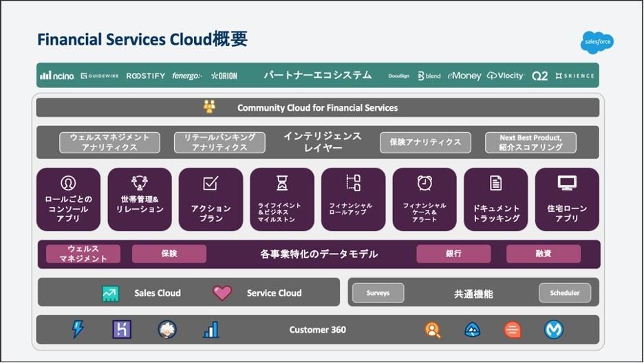Select the ライフイベント&ビジネスマイルストン tile
This screenshot has width=644, height=363.
282,199
